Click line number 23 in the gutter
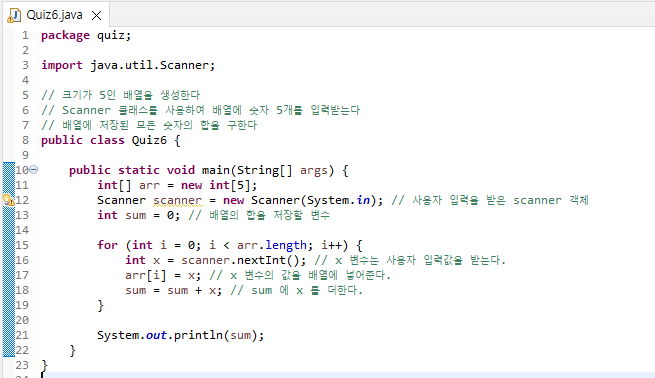This screenshot has height=378, width=655. tap(22, 365)
